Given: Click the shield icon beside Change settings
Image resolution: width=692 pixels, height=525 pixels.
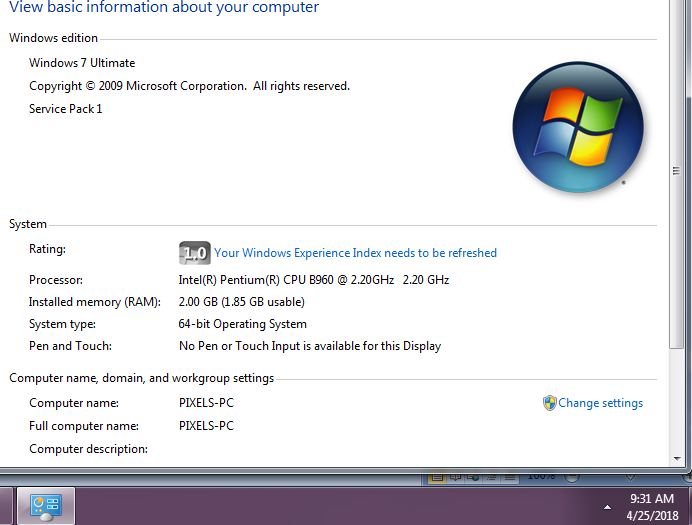Looking at the screenshot, I should tap(549, 403).
